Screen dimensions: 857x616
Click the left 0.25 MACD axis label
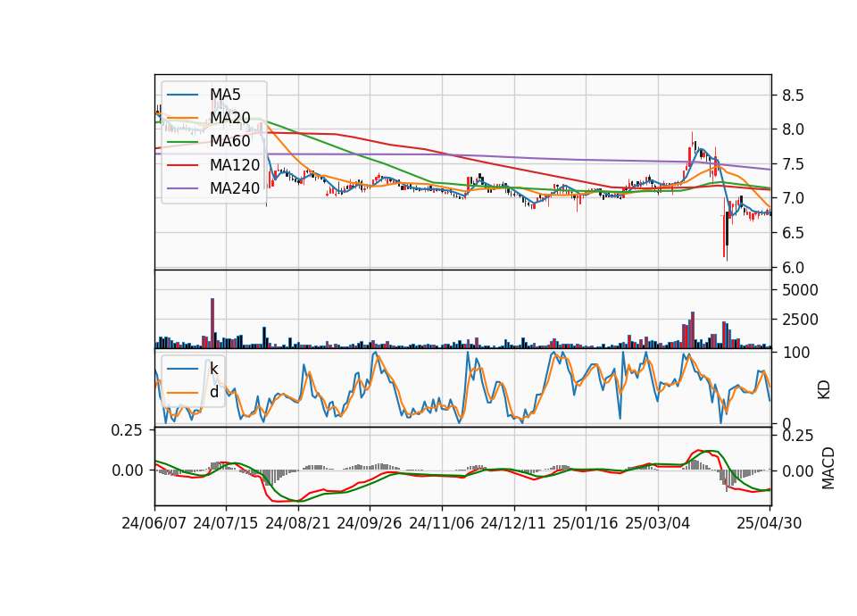click(127, 430)
